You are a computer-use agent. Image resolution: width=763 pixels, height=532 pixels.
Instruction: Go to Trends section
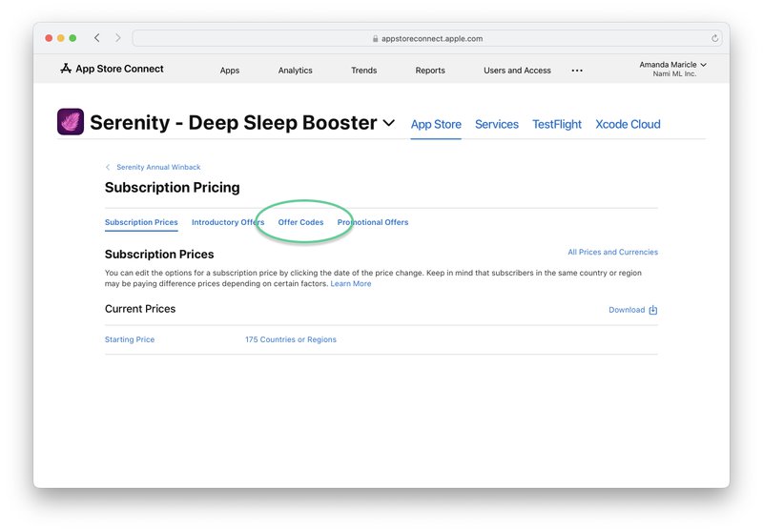click(x=364, y=71)
